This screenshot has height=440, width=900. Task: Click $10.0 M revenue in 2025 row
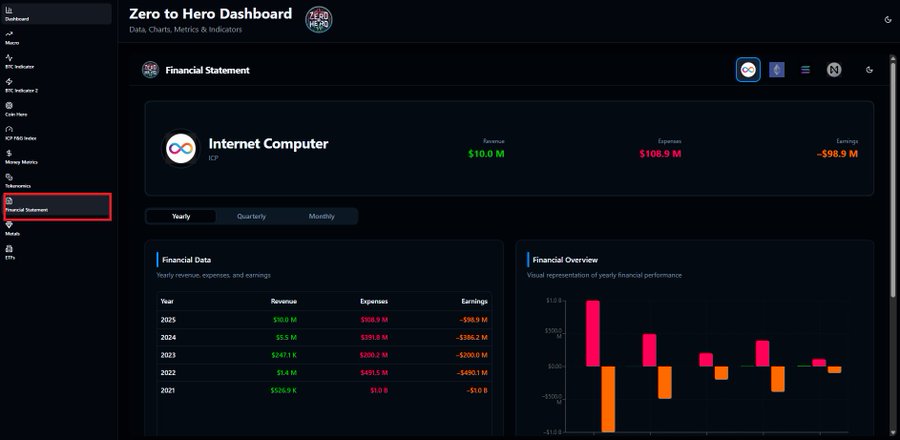pyautogui.click(x=285, y=320)
